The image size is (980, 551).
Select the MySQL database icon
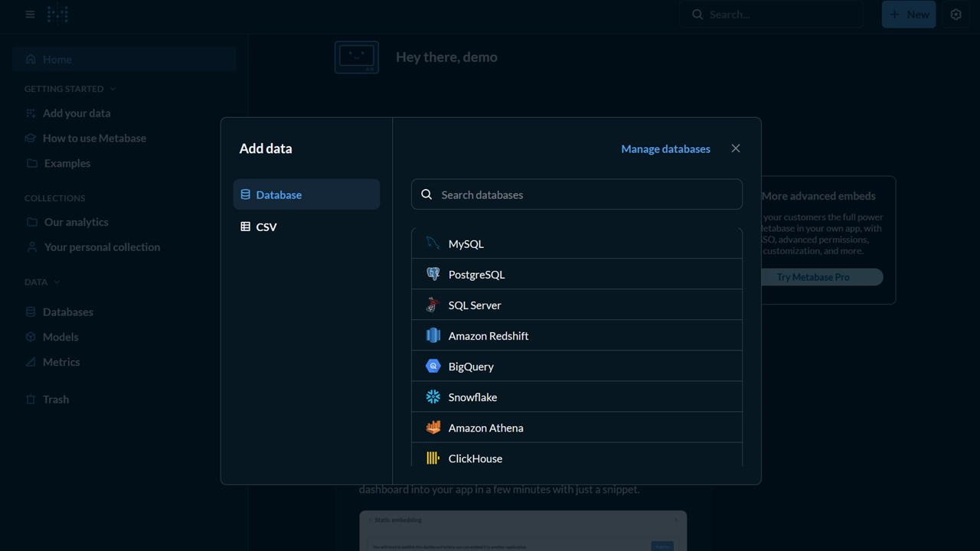pos(433,243)
